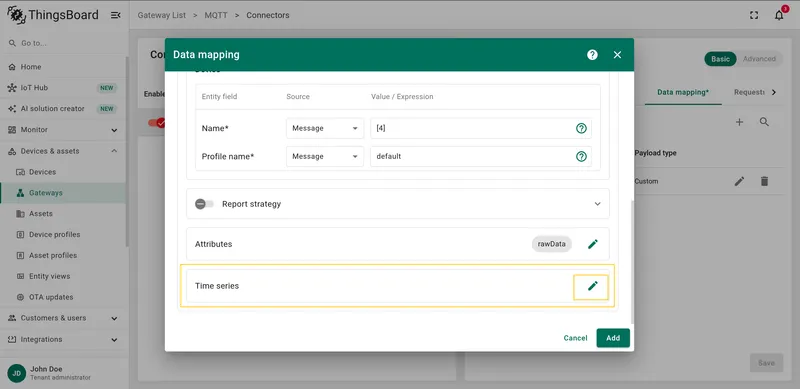Cancel the Data mapping dialog
The image size is (800, 389).
pyautogui.click(x=575, y=338)
